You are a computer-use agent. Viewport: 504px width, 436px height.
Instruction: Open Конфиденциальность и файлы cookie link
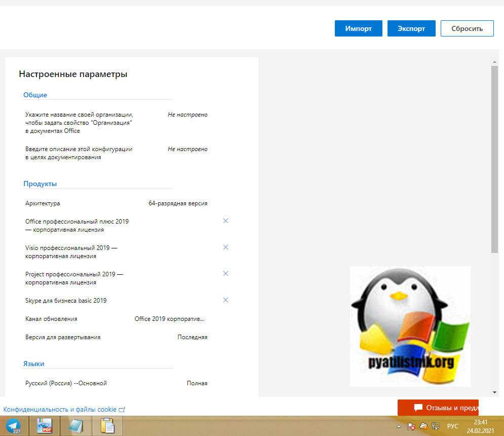coord(64,409)
